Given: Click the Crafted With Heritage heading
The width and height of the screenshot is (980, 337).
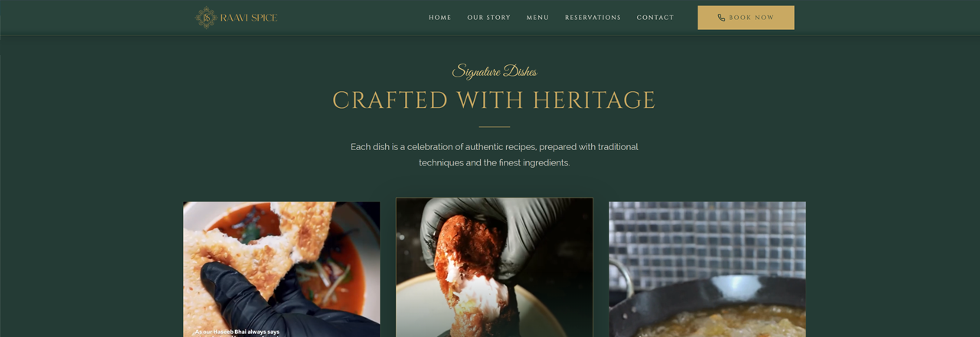Looking at the screenshot, I should pos(495,100).
